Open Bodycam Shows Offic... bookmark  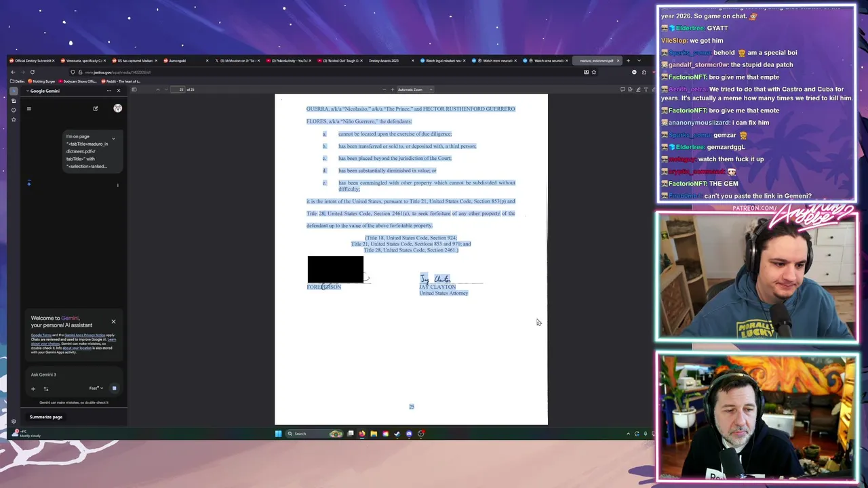(78, 81)
